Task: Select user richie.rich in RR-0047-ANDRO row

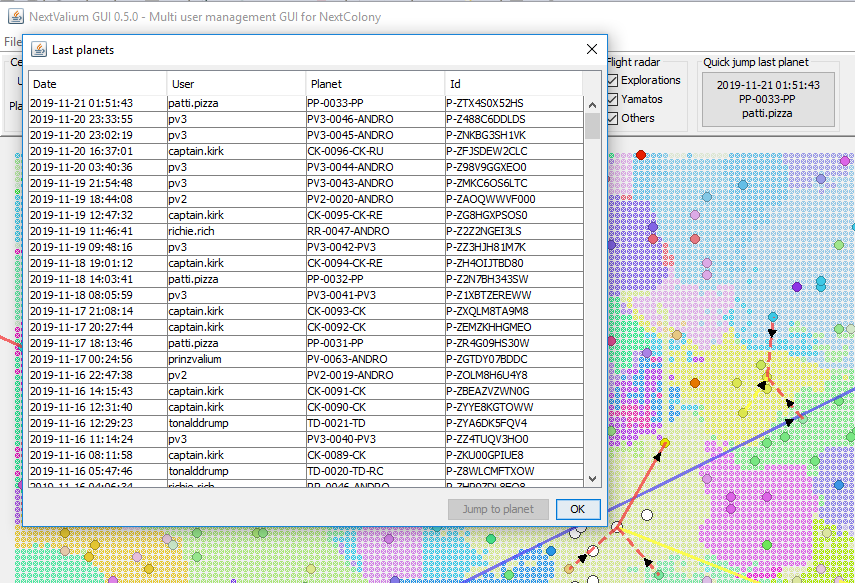Action: [236, 231]
